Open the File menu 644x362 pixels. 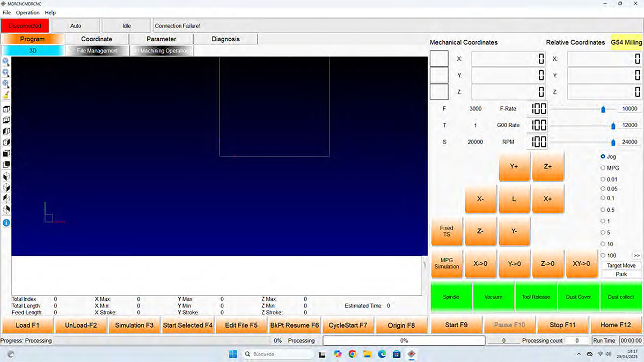6,12
